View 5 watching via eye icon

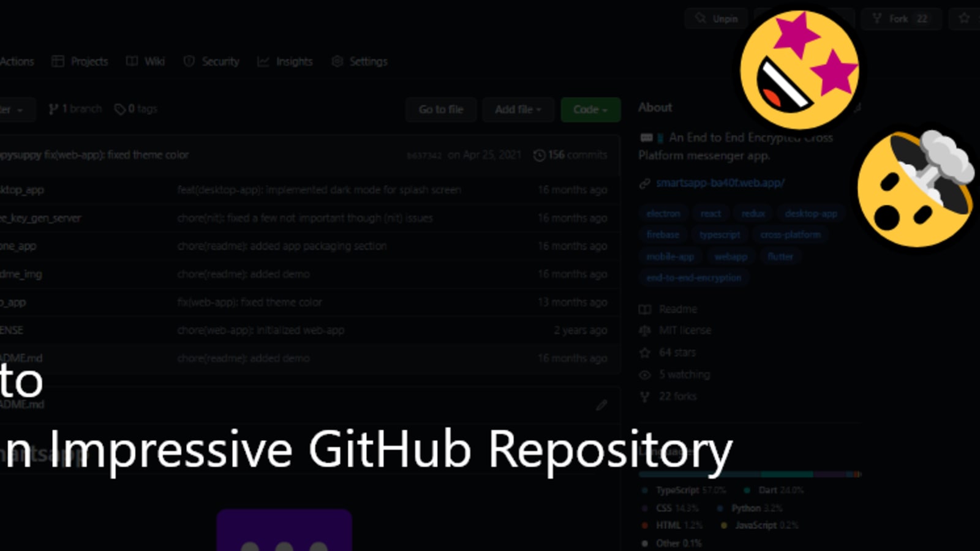pyautogui.click(x=645, y=375)
